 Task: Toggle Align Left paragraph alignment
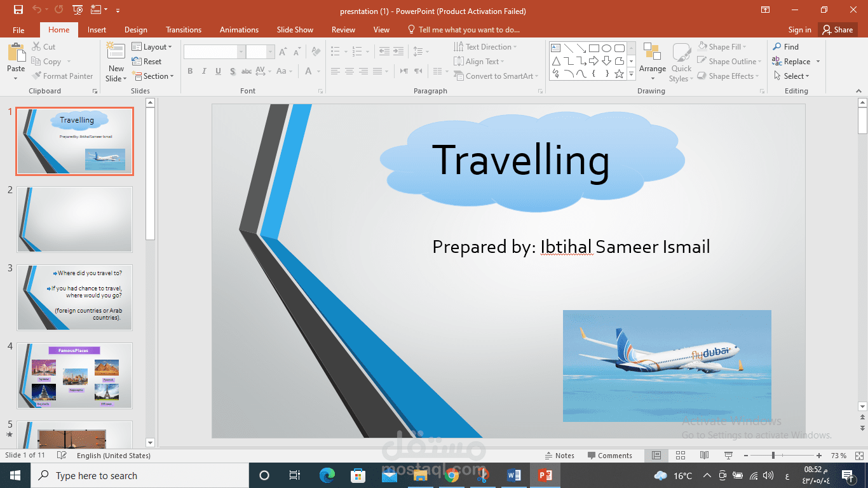point(335,71)
